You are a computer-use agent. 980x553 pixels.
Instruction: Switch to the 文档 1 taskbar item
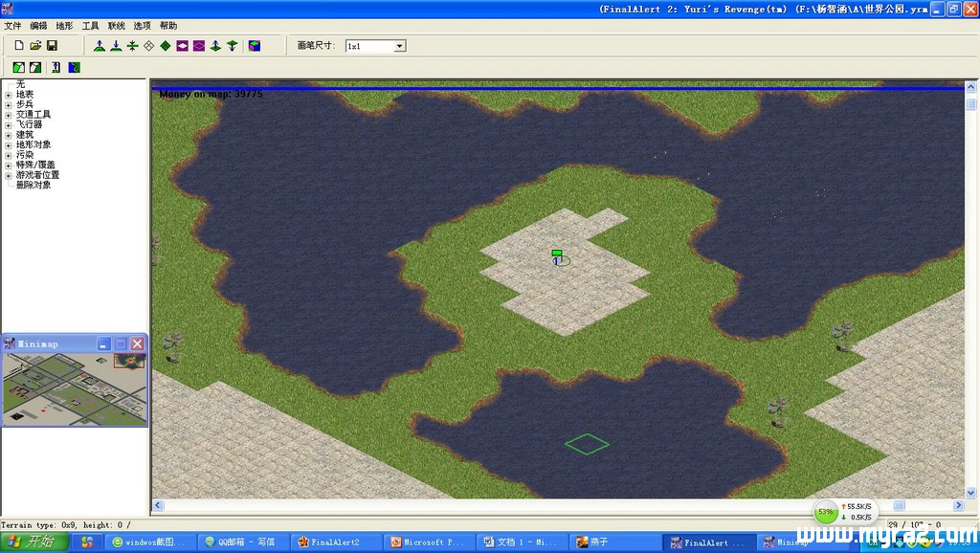coord(523,542)
